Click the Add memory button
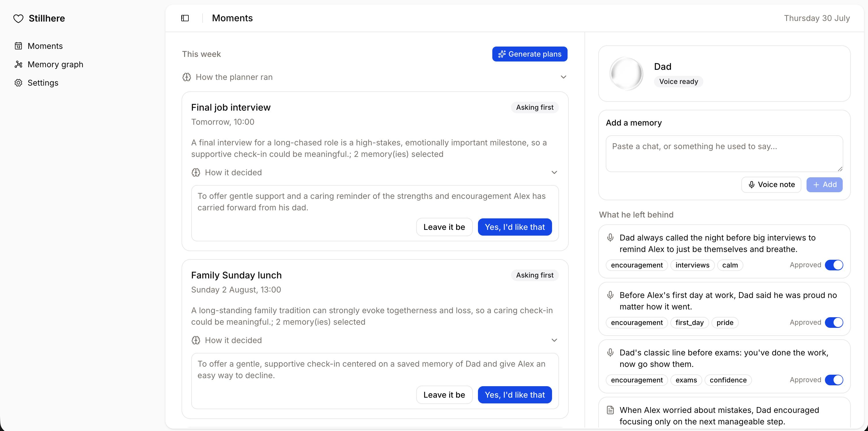Viewport: 868px width, 431px height. 825,185
